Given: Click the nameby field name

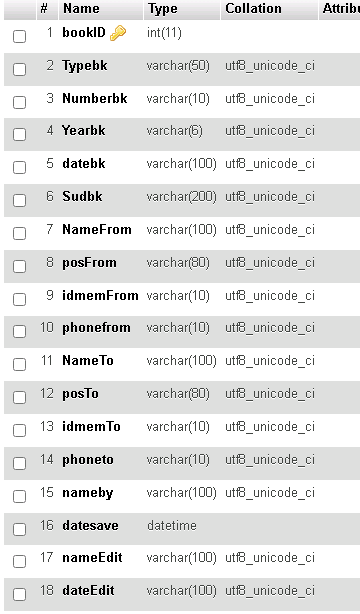Looking at the screenshot, I should pyautogui.click(x=87, y=493).
